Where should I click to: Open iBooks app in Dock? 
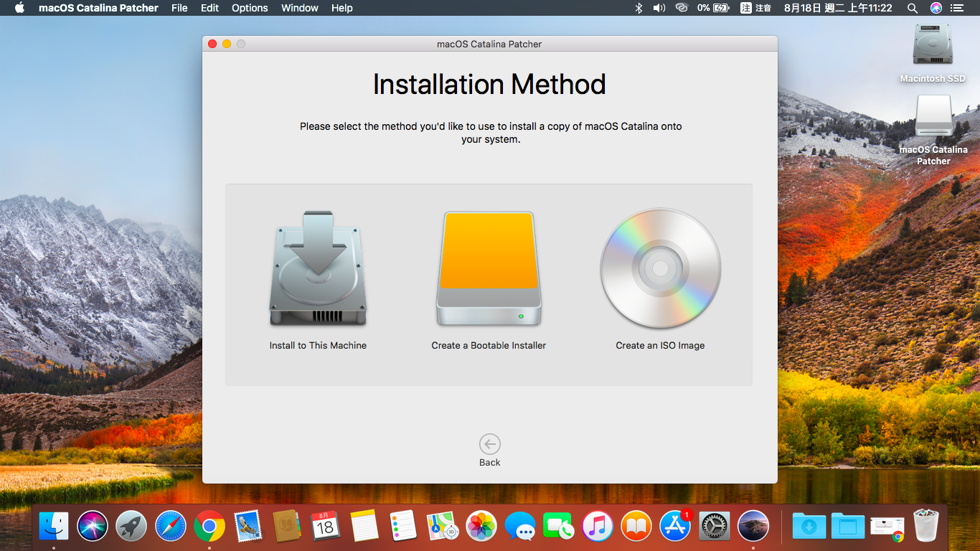(636, 527)
